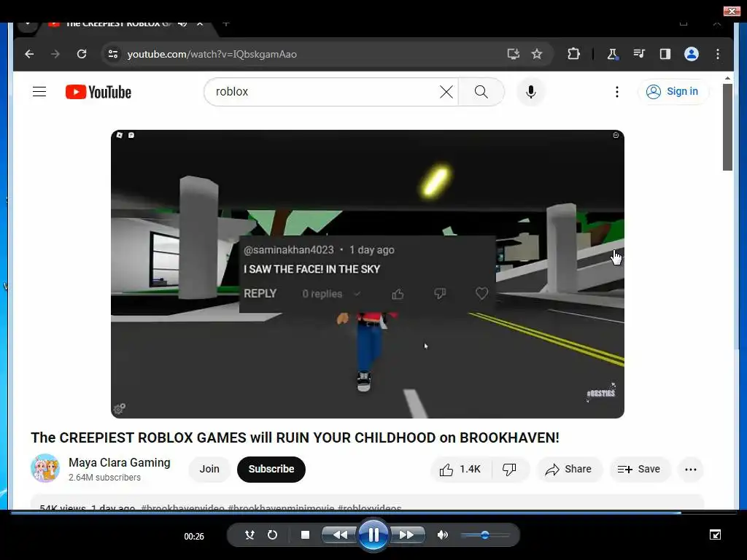Click the media player seek bar

[x=373, y=513]
